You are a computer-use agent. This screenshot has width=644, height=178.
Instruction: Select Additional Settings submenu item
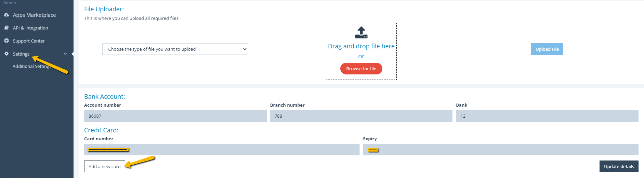point(32,67)
